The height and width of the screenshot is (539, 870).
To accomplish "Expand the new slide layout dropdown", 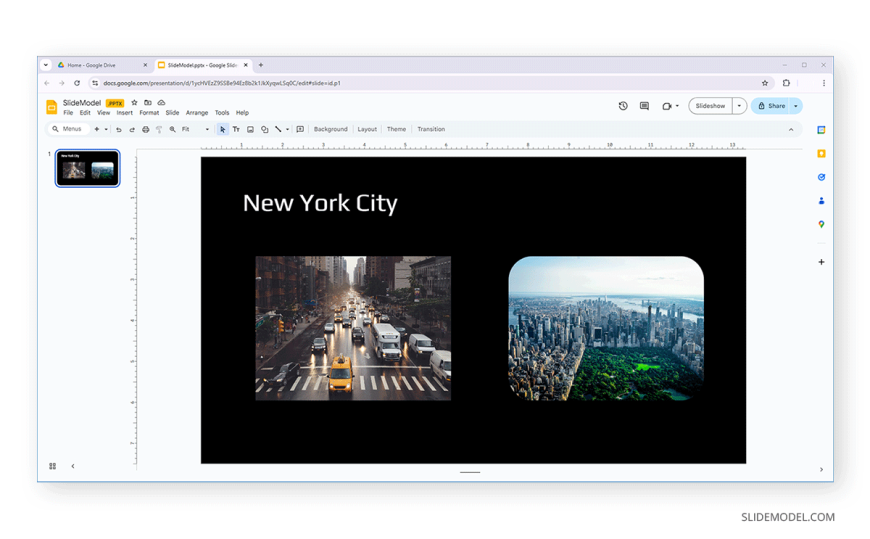I will tap(106, 129).
